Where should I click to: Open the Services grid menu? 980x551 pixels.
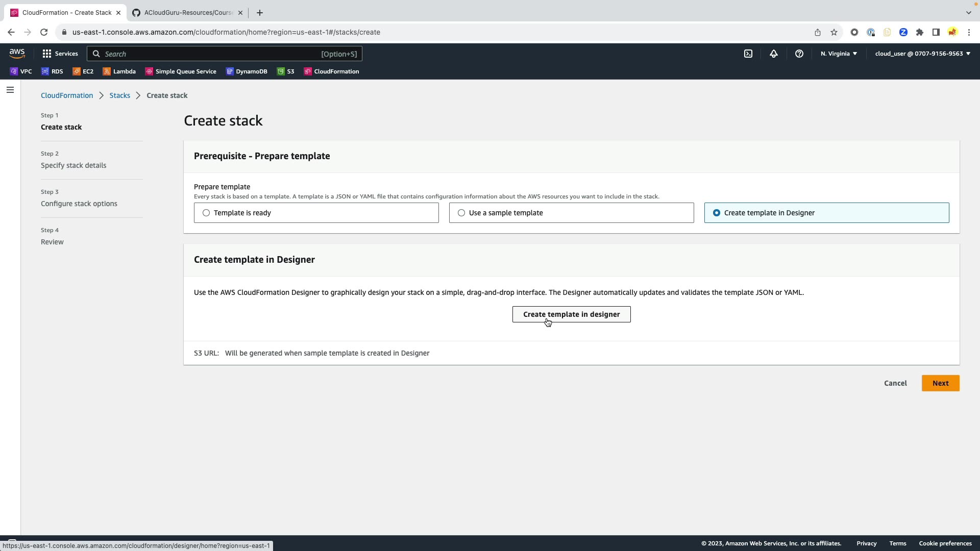[60, 54]
